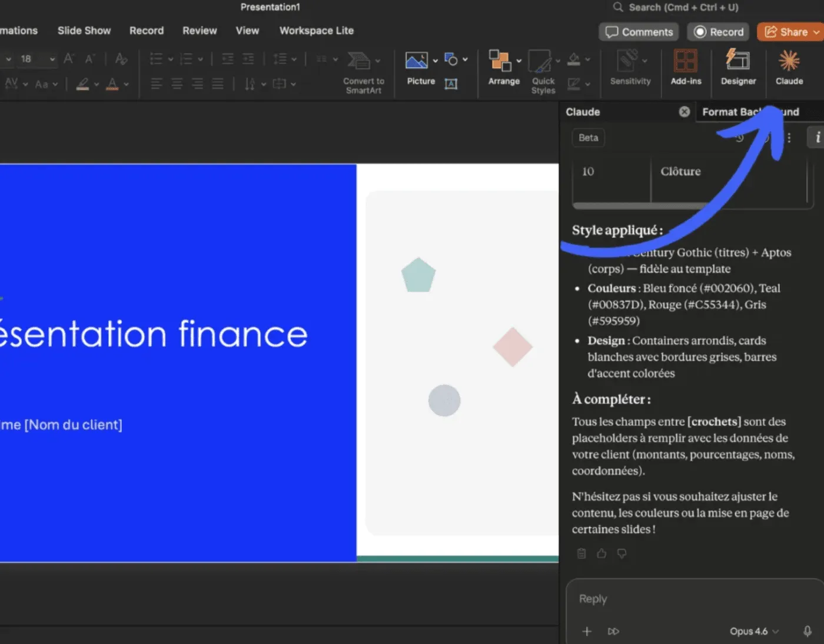Open the Workspace Lite tab
This screenshot has height=644, width=824.
[x=317, y=31]
